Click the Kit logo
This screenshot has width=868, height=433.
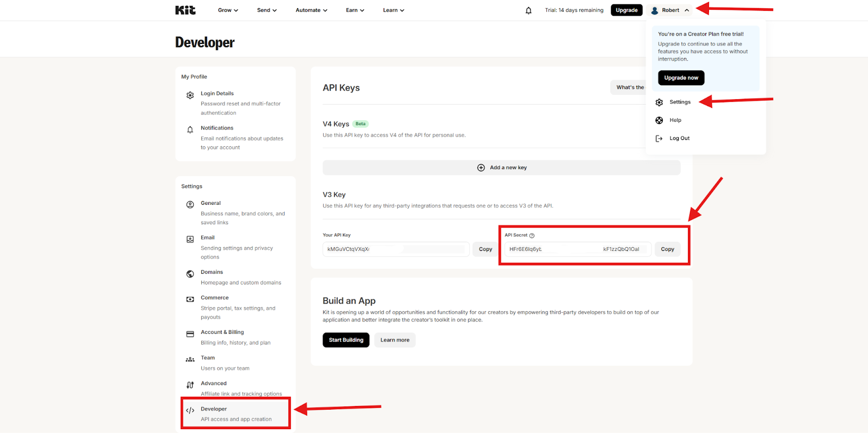[185, 10]
